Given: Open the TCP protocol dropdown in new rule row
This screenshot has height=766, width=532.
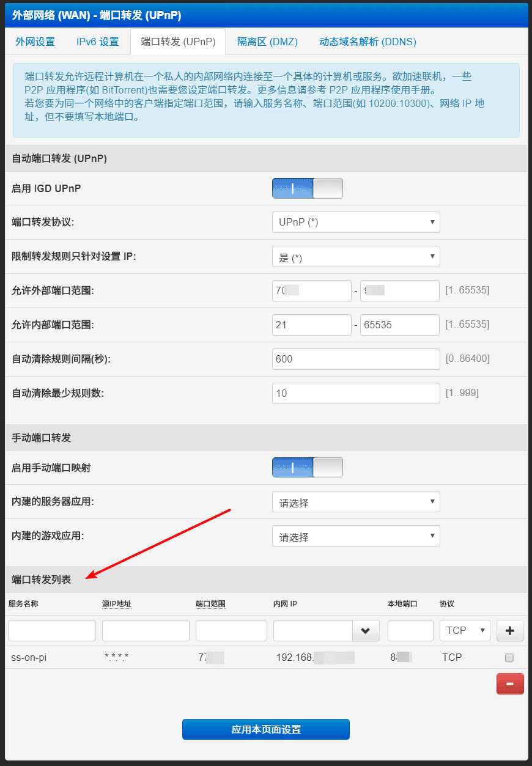Looking at the screenshot, I should (x=465, y=630).
